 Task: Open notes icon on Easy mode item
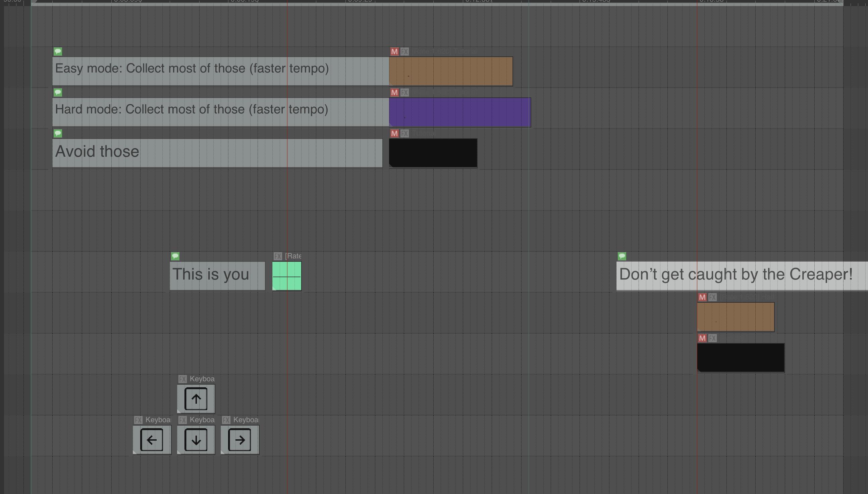click(58, 52)
